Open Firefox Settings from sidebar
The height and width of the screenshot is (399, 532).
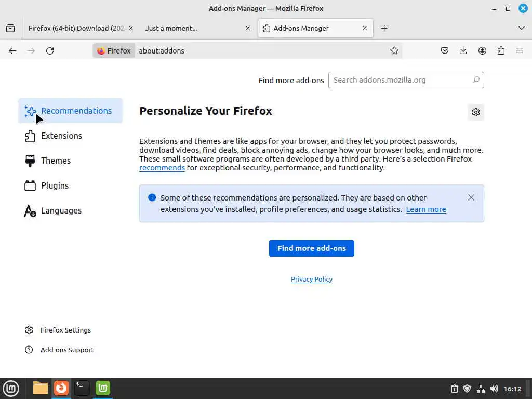(x=58, y=330)
